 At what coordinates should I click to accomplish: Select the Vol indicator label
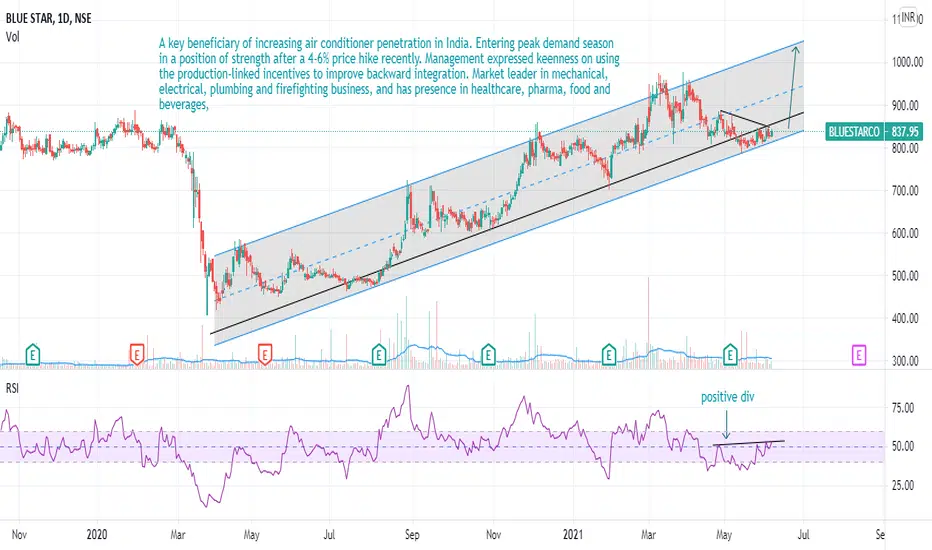pyautogui.click(x=12, y=37)
